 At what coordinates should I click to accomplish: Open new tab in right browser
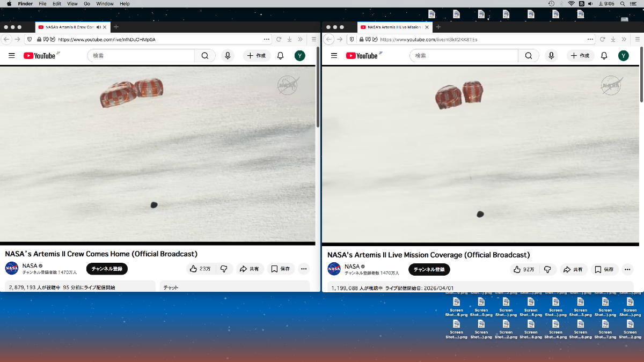click(438, 27)
